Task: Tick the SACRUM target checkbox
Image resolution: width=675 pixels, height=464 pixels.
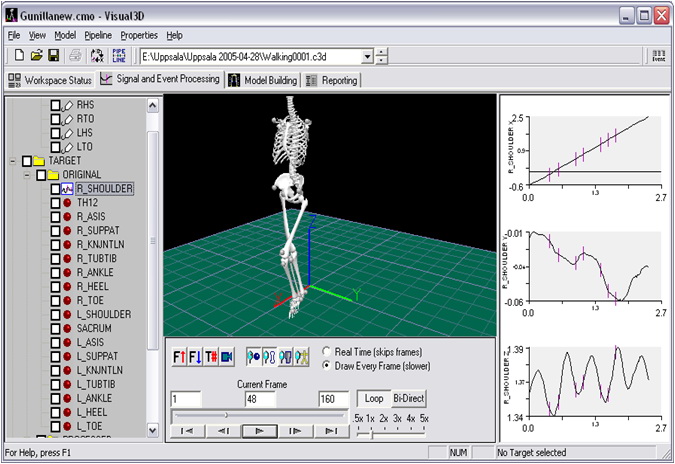Action: [x=56, y=327]
